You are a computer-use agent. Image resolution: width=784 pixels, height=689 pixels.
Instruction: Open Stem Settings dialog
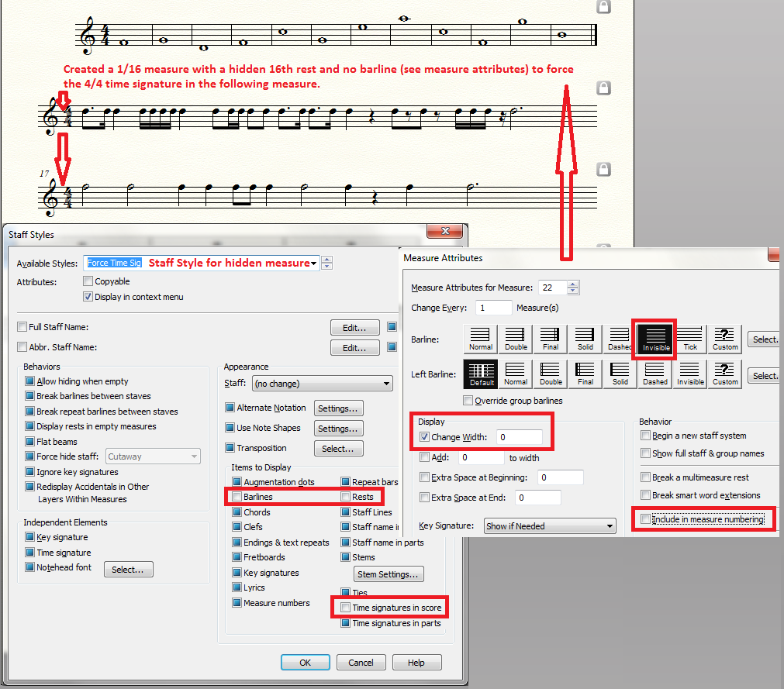coord(389,574)
